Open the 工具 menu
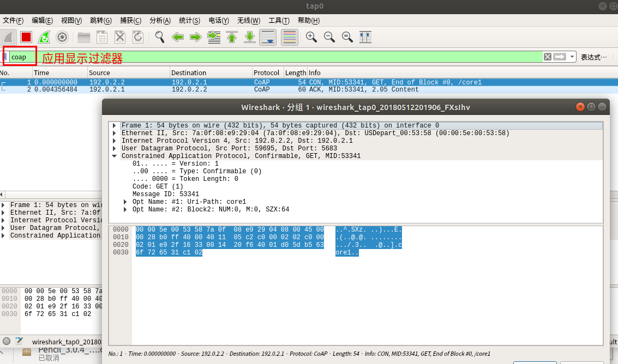This screenshot has height=364, width=618. pos(279,21)
